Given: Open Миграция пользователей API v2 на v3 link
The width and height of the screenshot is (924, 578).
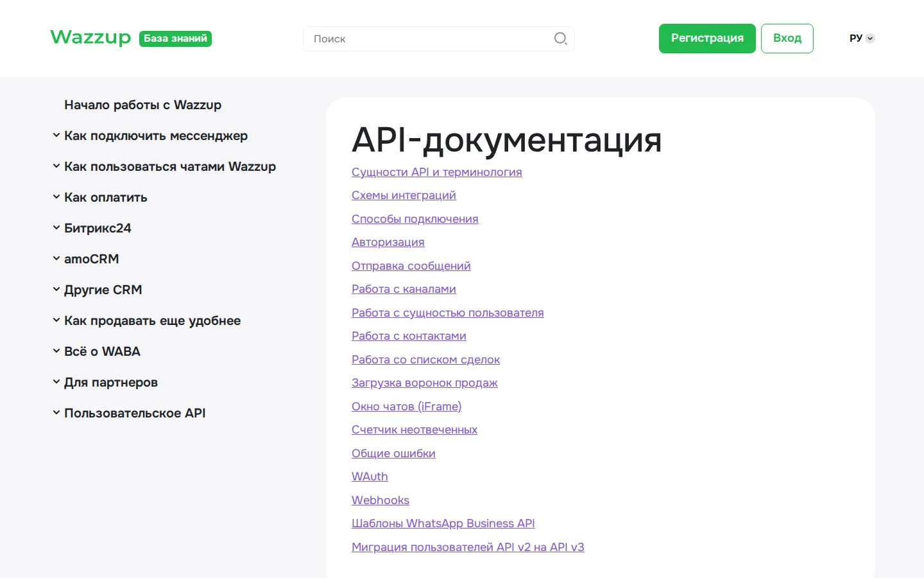Looking at the screenshot, I should click(468, 547).
